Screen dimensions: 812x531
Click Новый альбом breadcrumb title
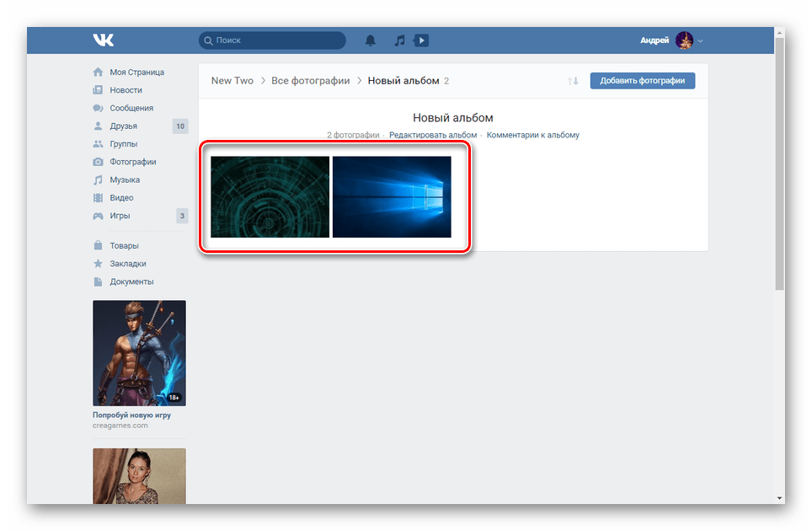coord(403,81)
